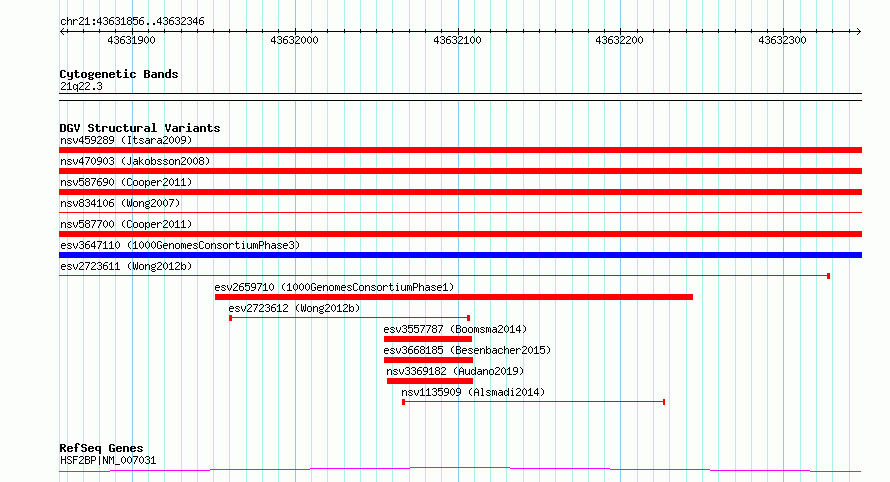
Task: Select the esv2723612 thin variant line
Action: click(x=349, y=318)
